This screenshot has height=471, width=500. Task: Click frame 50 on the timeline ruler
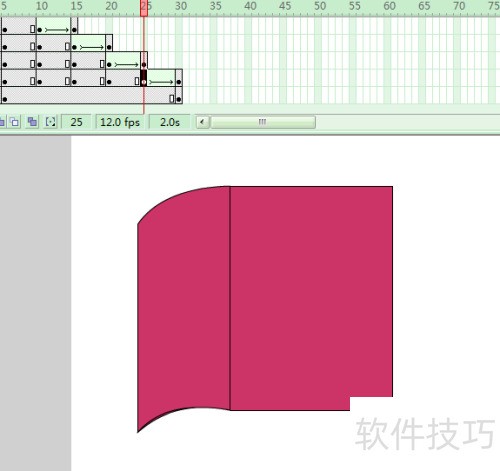point(320,6)
